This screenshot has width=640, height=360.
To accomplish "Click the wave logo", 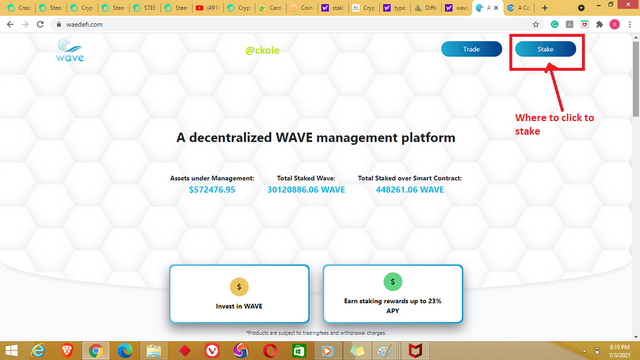I will [70, 50].
